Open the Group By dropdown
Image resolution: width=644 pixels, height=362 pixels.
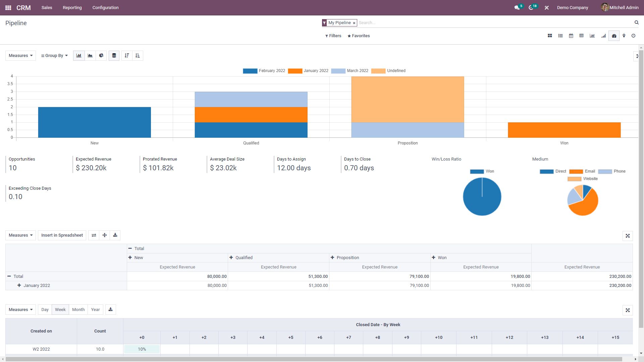[x=54, y=56]
